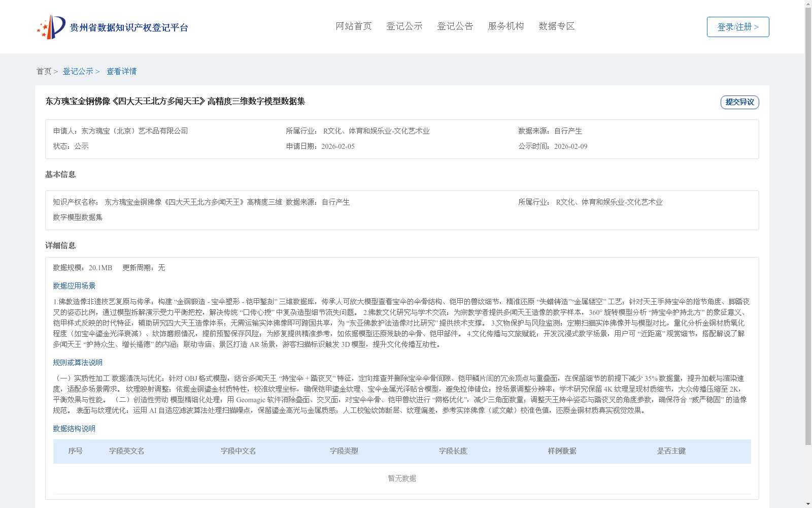The height and width of the screenshot is (508, 812).
Task: Click the 是否主键 column header
Action: (x=671, y=451)
